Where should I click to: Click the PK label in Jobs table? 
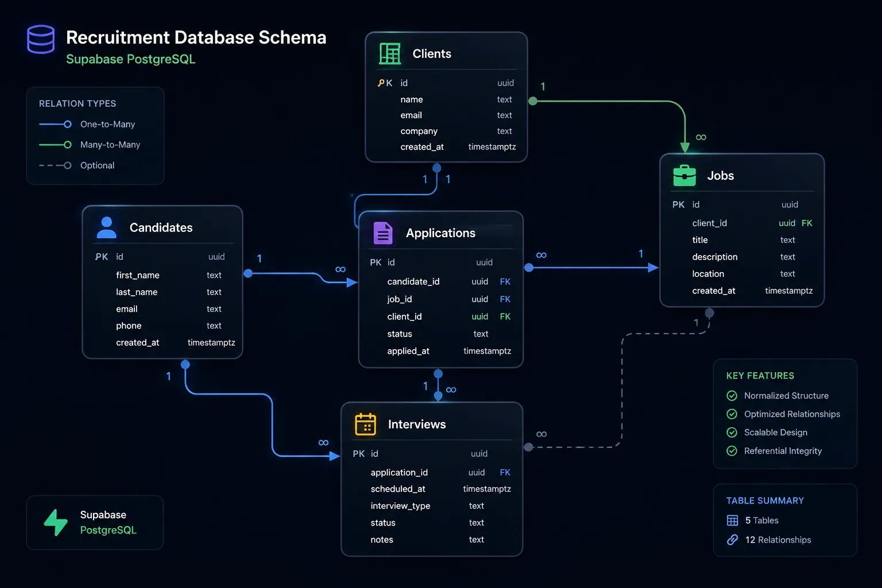[x=678, y=204]
